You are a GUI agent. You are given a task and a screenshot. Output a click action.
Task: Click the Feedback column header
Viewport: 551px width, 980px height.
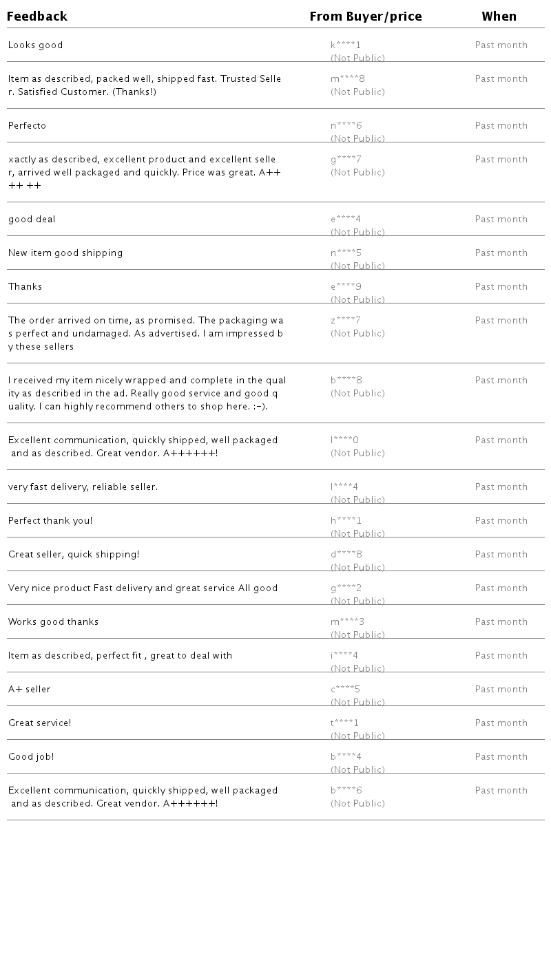(x=37, y=17)
